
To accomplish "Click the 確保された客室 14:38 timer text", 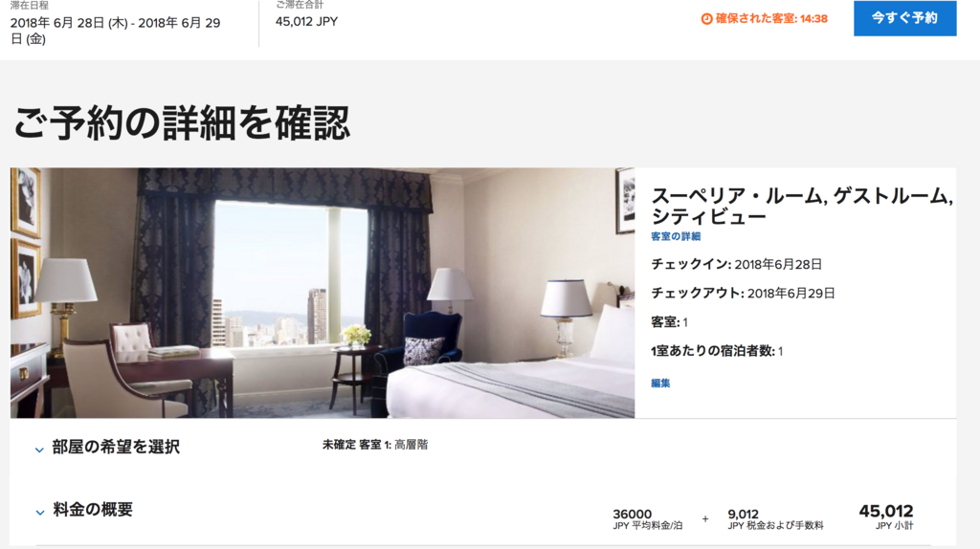I will (771, 19).
